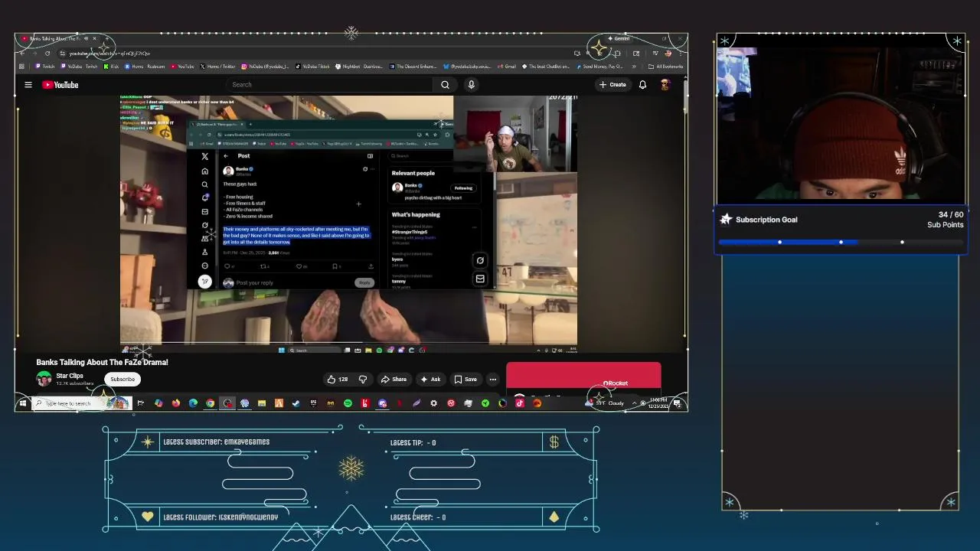Expand the All Bookmarks folder
Viewport: 980px width, 551px height.
point(665,67)
